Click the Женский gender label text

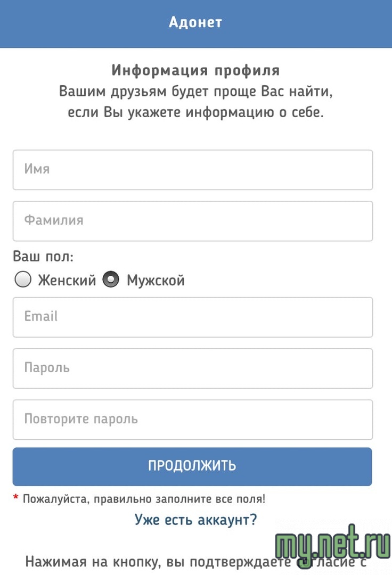coord(67,280)
